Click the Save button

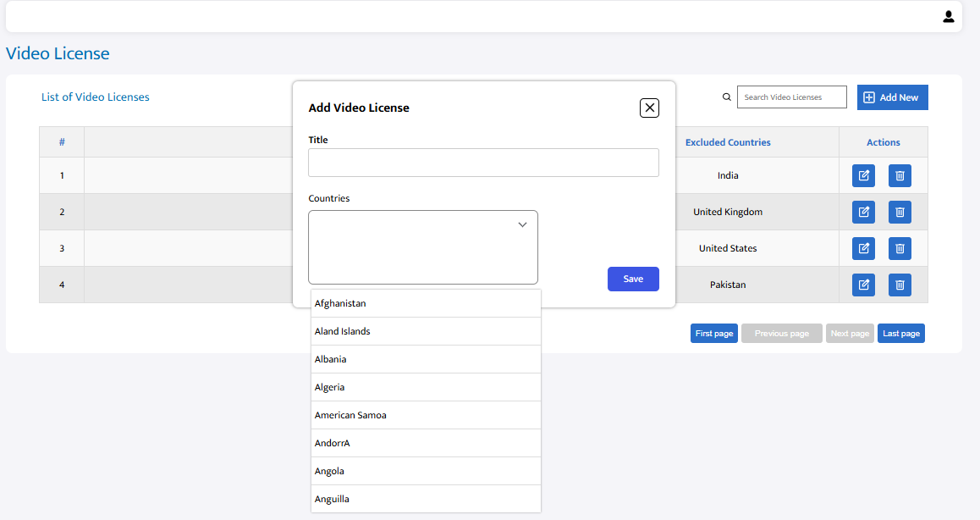pyautogui.click(x=633, y=279)
